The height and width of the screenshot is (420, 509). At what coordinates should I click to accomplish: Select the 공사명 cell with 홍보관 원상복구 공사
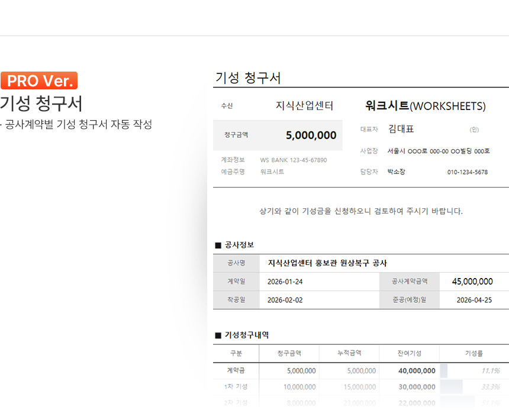coord(327,263)
